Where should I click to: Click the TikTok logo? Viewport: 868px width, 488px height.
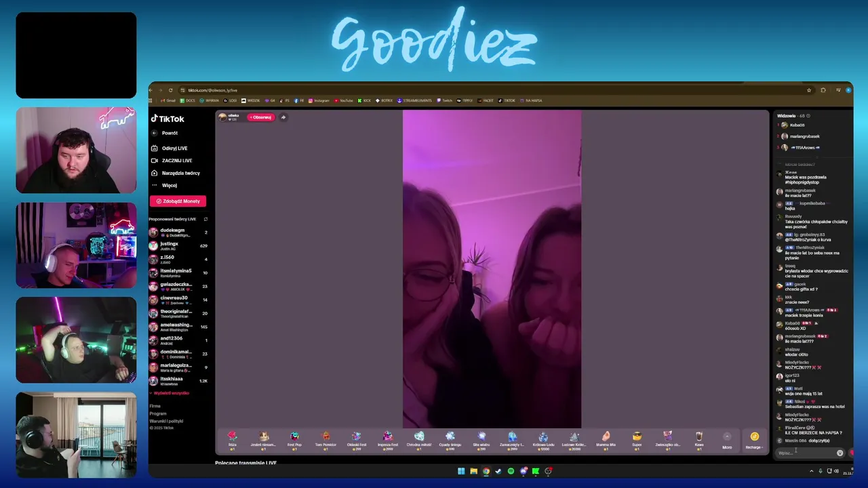[167, 119]
